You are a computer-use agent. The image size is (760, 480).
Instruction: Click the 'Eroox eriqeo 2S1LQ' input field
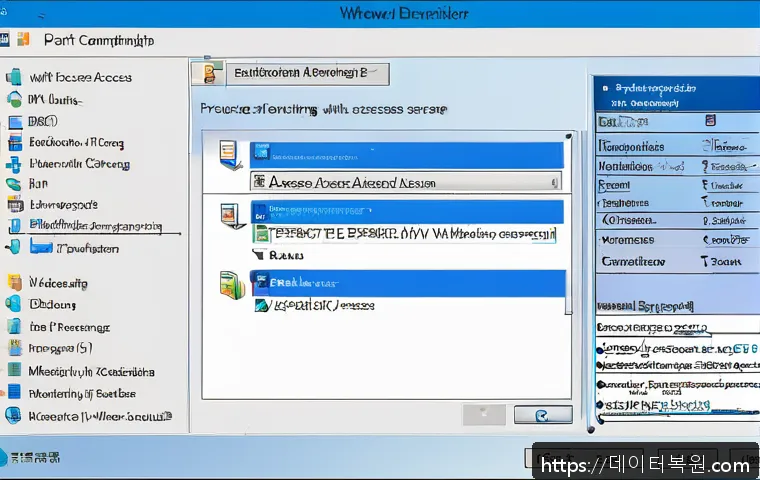[x=677, y=327]
